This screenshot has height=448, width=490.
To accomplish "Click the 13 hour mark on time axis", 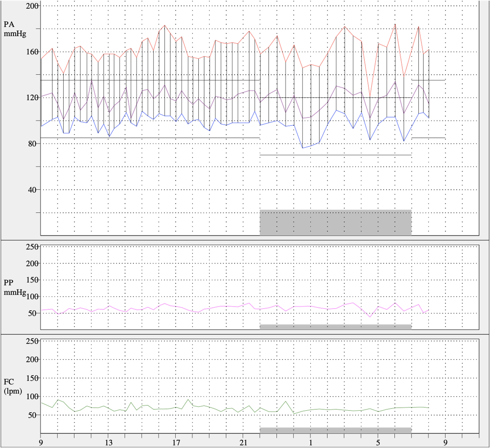I will 109,443.
